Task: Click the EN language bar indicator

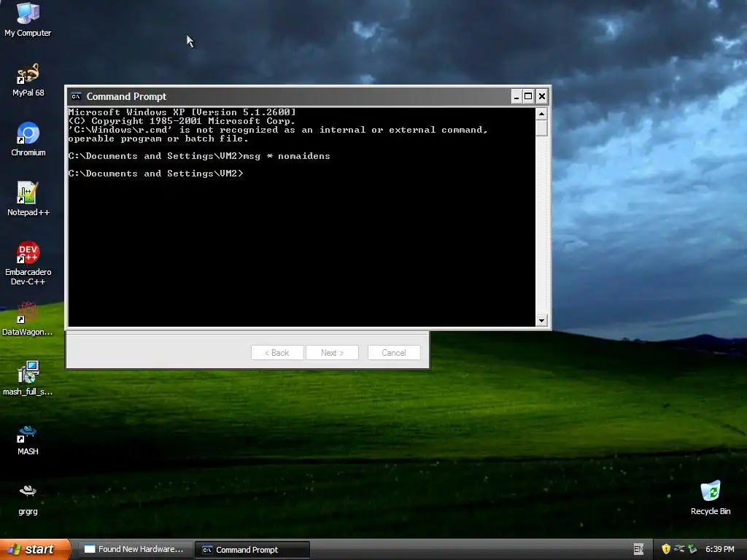Action: point(638,549)
